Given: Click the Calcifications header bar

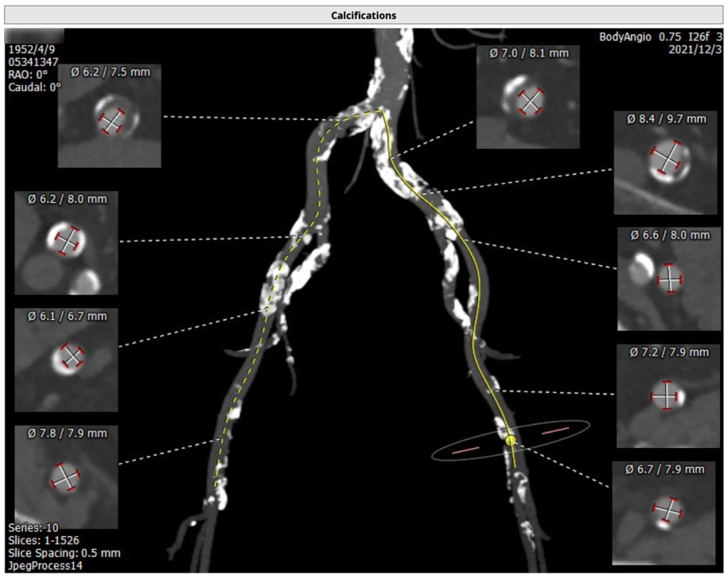Looking at the screenshot, I should tap(363, 15).
